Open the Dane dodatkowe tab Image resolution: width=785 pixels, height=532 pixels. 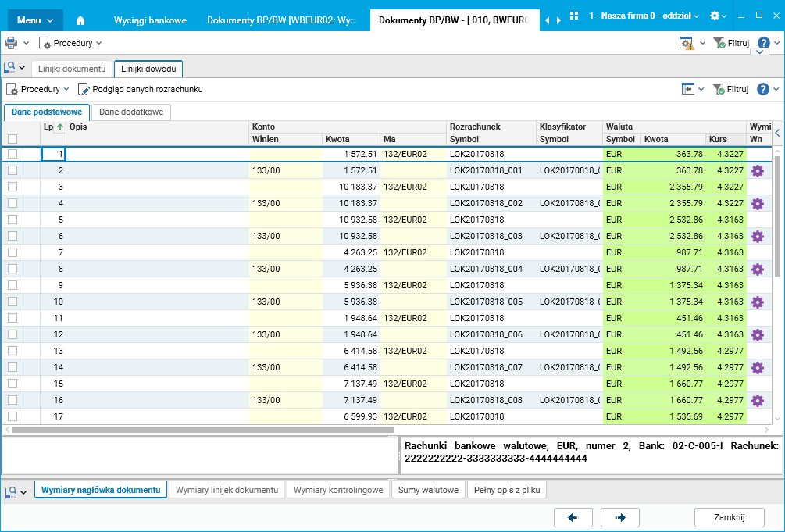click(131, 112)
